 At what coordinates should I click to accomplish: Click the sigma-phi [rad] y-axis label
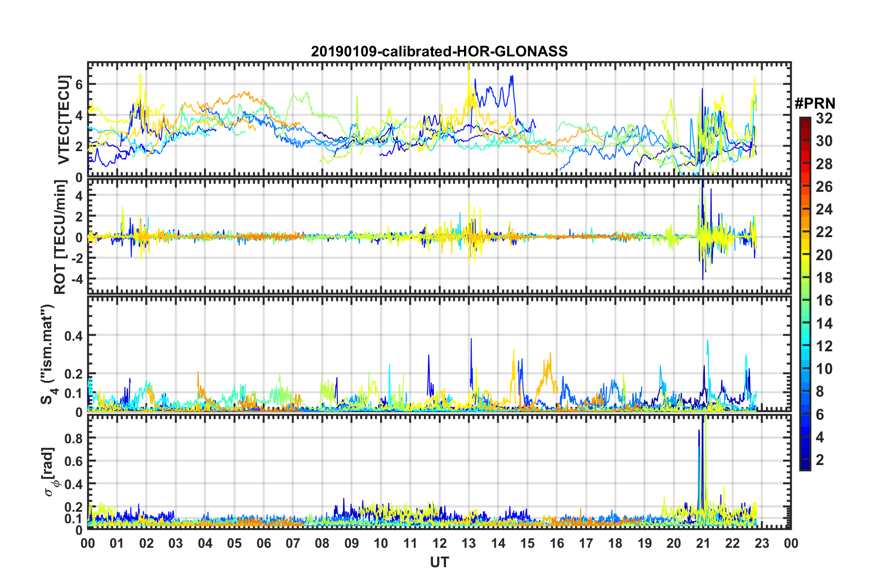coord(50,472)
